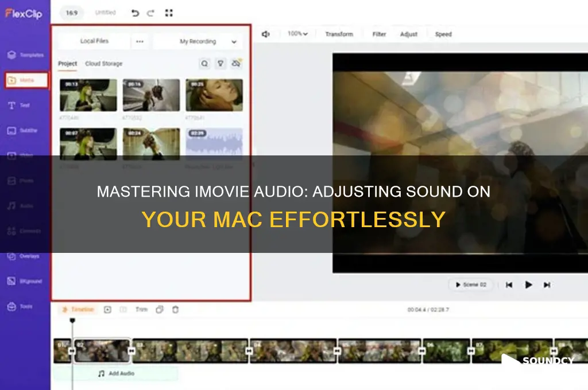Select the 02:29 audio waveform thumbnail
The height and width of the screenshot is (390, 588).
tap(214, 144)
